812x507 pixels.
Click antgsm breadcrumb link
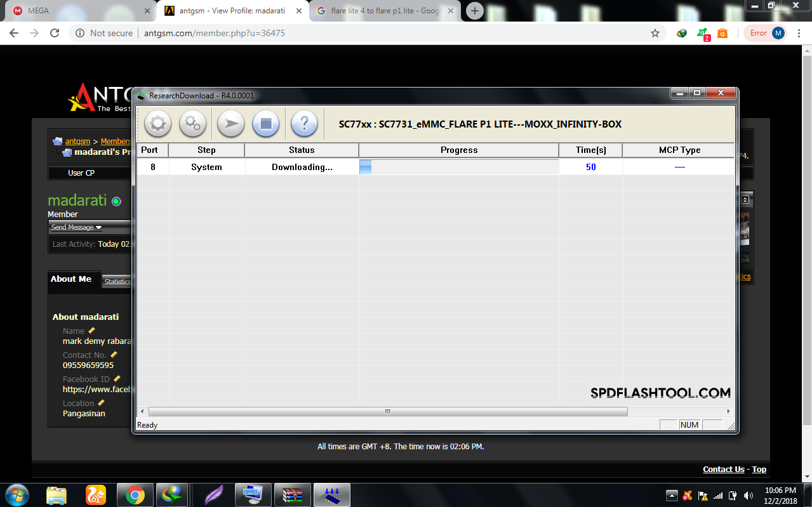[x=77, y=142]
